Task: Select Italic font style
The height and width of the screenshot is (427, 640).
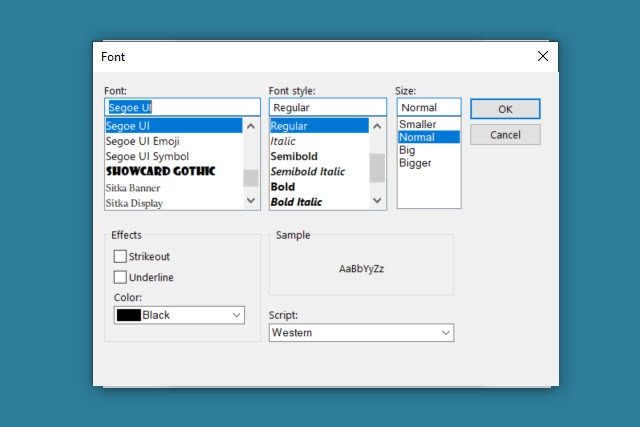Action: click(x=319, y=141)
